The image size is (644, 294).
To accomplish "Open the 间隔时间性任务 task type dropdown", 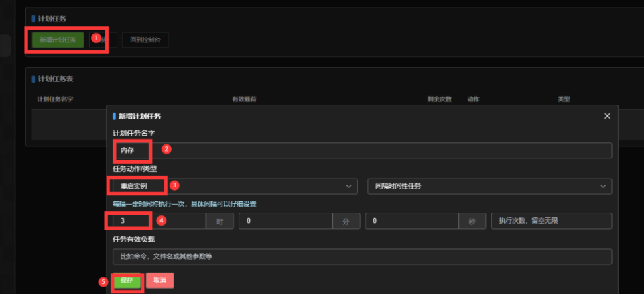I will (x=489, y=186).
